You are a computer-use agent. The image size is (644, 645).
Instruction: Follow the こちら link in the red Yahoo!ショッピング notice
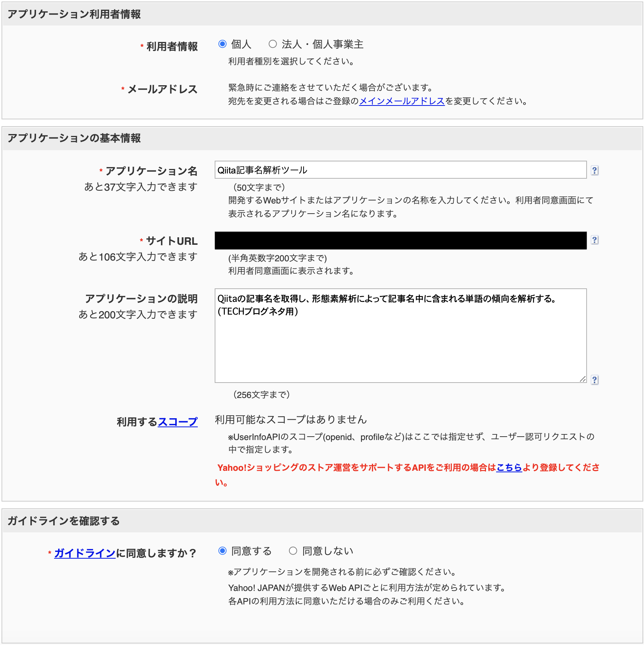point(509,467)
